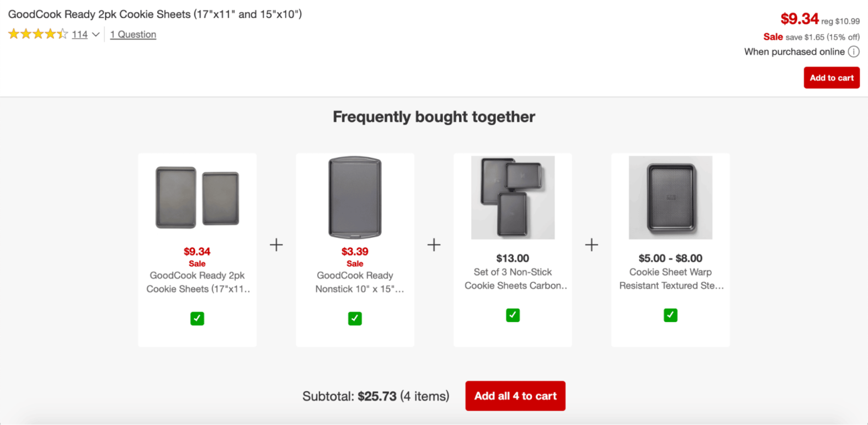Click the GoodCook Ready Nonstick product title

click(x=355, y=282)
